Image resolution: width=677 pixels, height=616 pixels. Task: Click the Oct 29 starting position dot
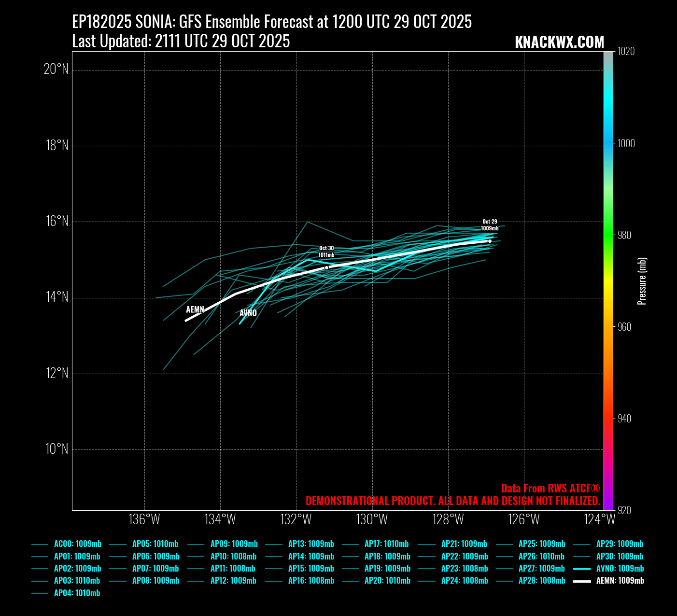tap(490, 241)
